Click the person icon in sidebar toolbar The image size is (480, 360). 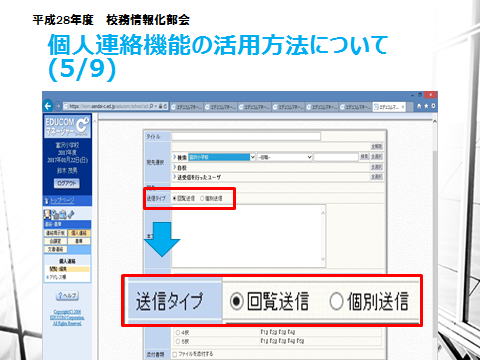[47, 213]
